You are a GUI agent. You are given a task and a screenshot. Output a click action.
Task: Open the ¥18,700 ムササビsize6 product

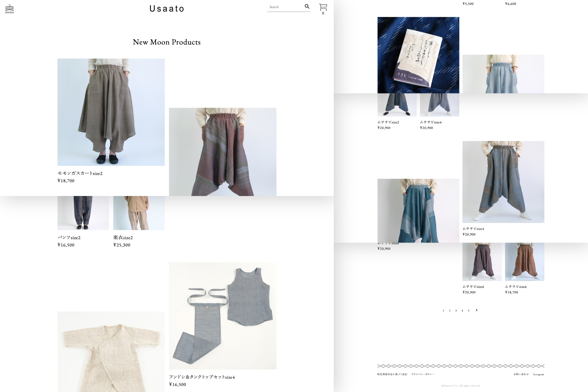pos(525,261)
